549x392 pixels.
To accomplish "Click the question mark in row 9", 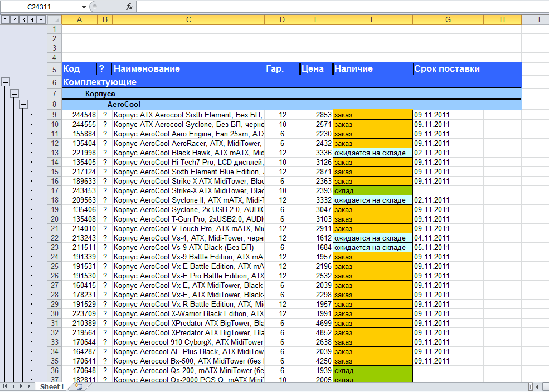I will pos(105,115).
